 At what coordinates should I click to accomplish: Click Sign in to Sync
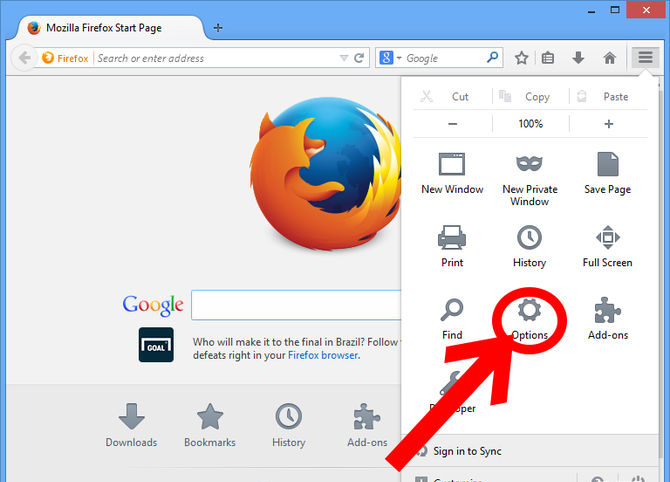[x=467, y=451]
